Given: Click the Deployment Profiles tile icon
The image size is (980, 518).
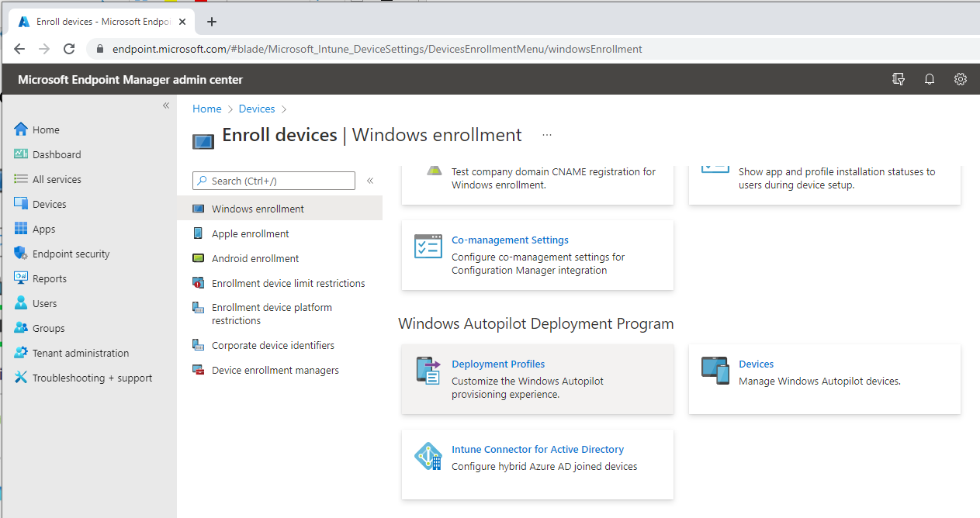Looking at the screenshot, I should click(x=428, y=370).
